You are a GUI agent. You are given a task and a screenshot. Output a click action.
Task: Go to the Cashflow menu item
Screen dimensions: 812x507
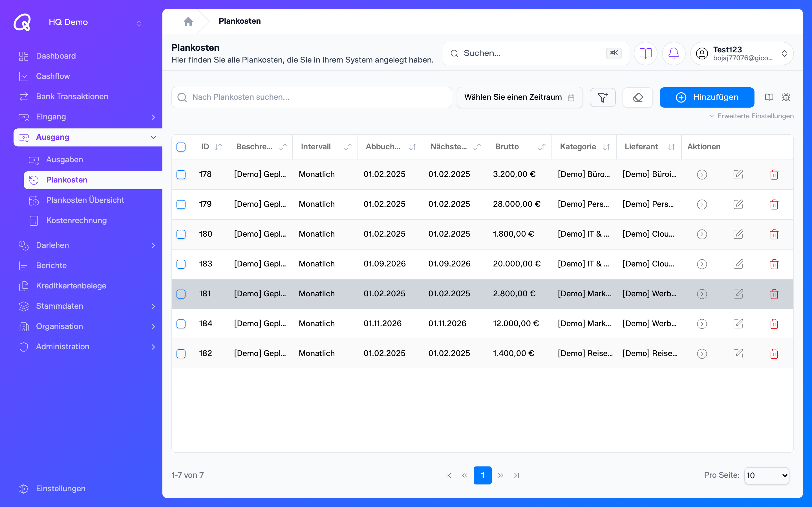point(53,76)
